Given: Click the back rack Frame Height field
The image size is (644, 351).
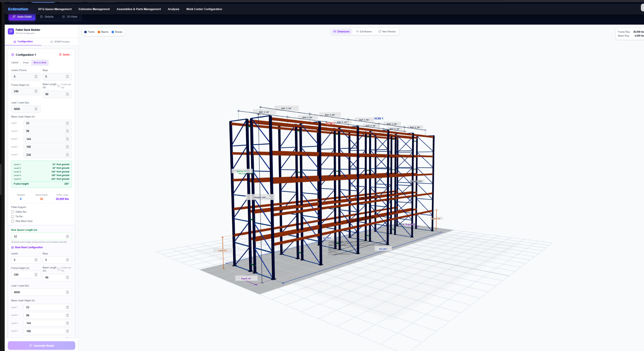Looking at the screenshot, I should click(x=25, y=275).
